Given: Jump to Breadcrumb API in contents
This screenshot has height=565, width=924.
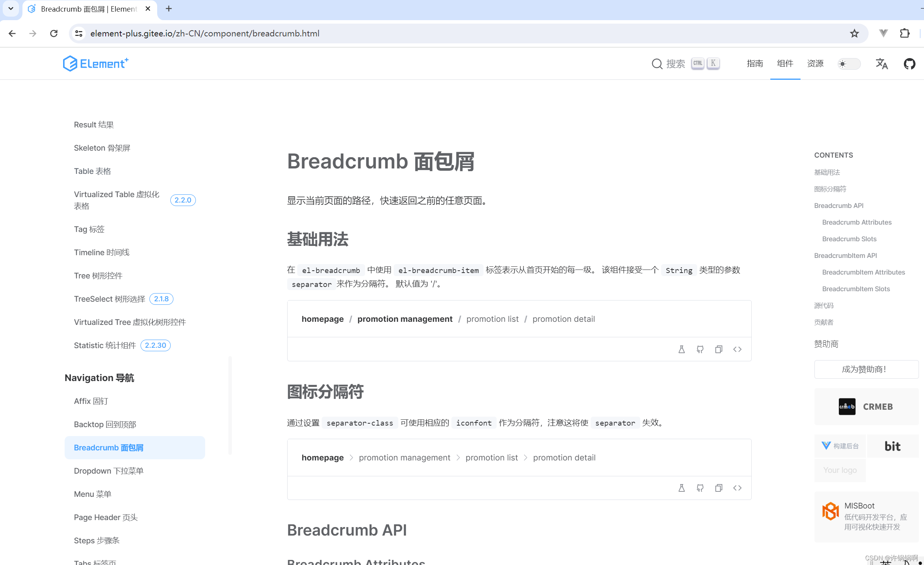Looking at the screenshot, I should point(838,206).
